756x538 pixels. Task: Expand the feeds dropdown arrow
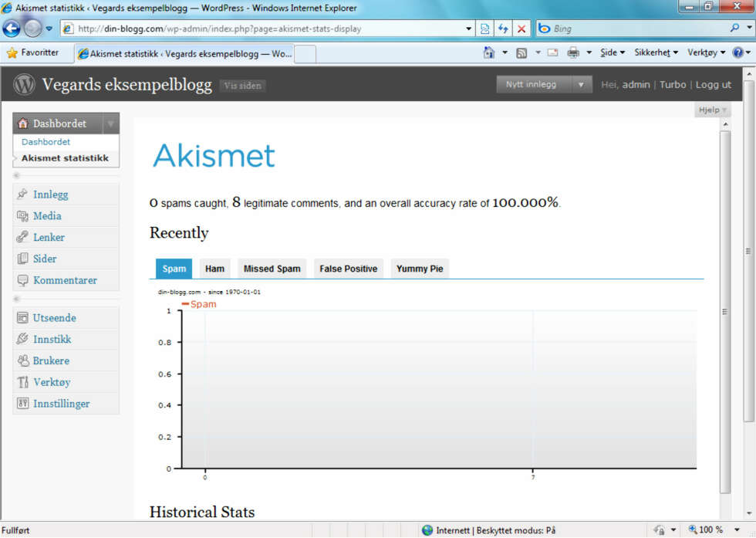tap(538, 52)
